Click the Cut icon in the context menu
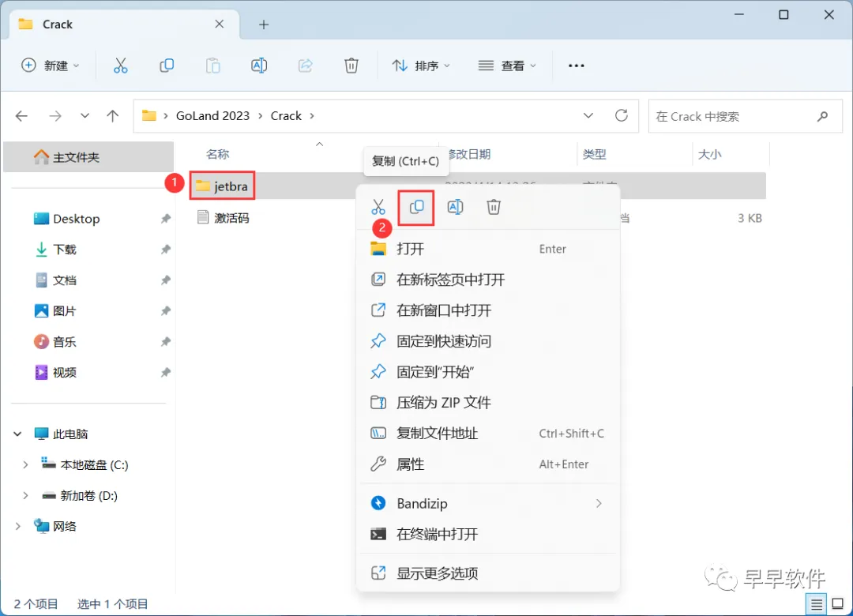This screenshot has width=853, height=616. click(378, 208)
